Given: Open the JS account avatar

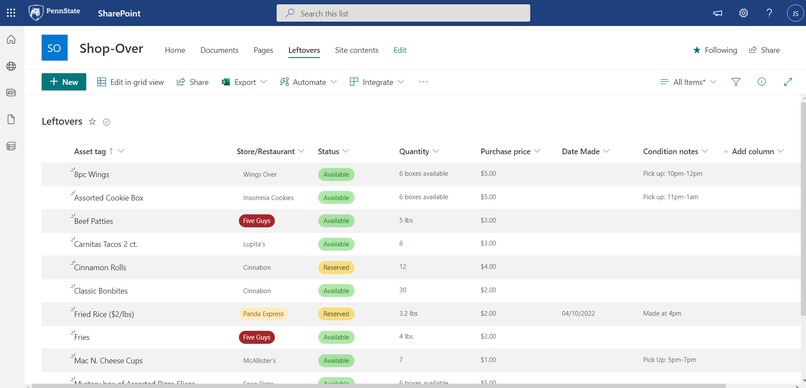Looking at the screenshot, I should coord(795,13).
